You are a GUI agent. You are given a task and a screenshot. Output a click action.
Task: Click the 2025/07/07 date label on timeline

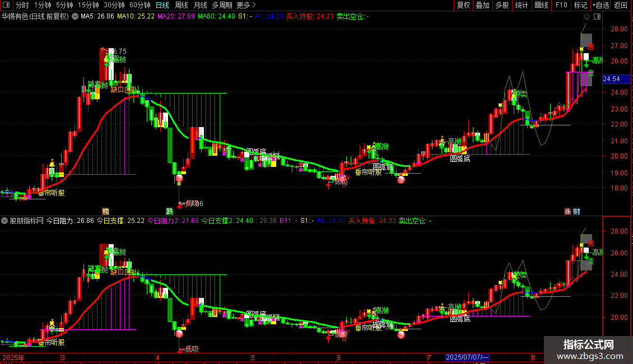click(x=467, y=357)
